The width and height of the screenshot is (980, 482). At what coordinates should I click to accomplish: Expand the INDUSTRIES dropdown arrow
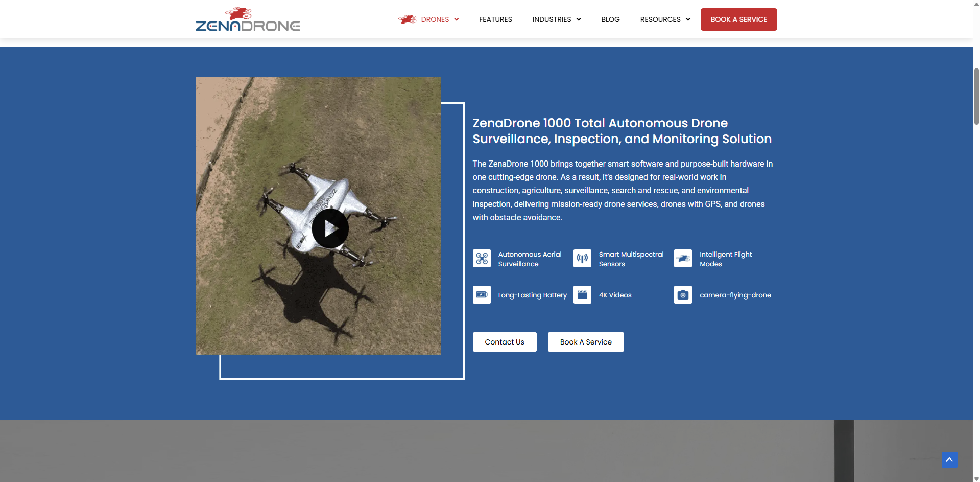point(579,19)
